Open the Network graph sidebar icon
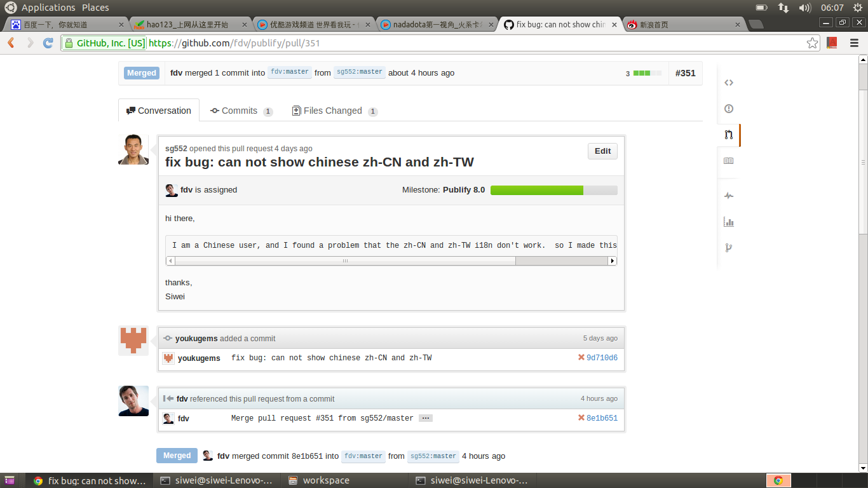Image resolution: width=868 pixels, height=488 pixels. coord(728,248)
